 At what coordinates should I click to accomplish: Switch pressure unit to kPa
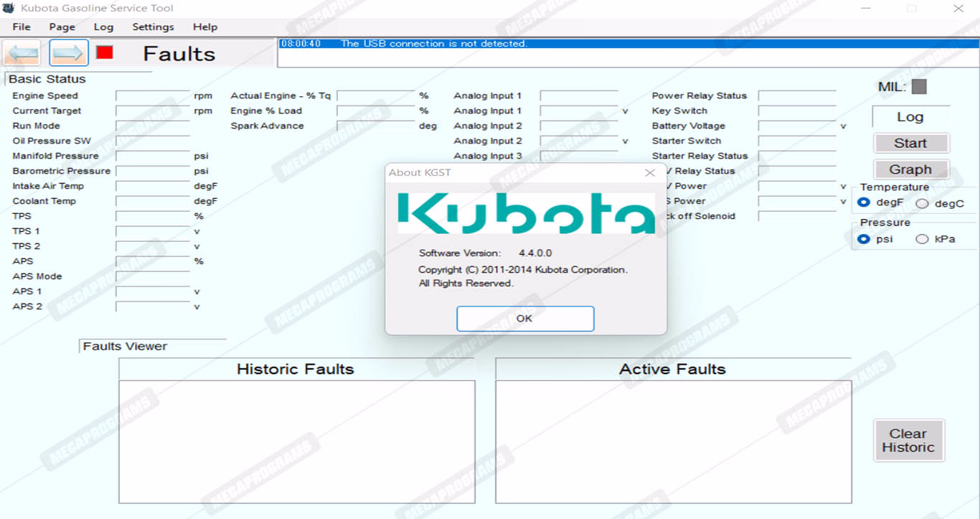coord(922,239)
